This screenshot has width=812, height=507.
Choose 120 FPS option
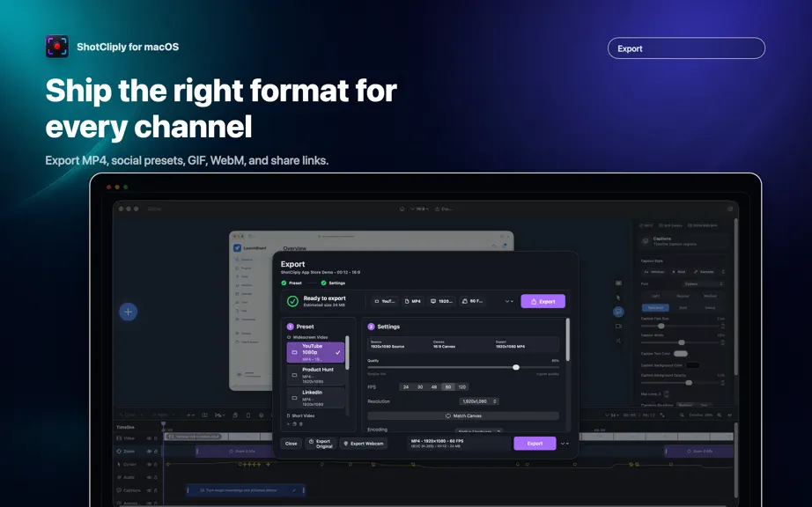click(x=462, y=387)
